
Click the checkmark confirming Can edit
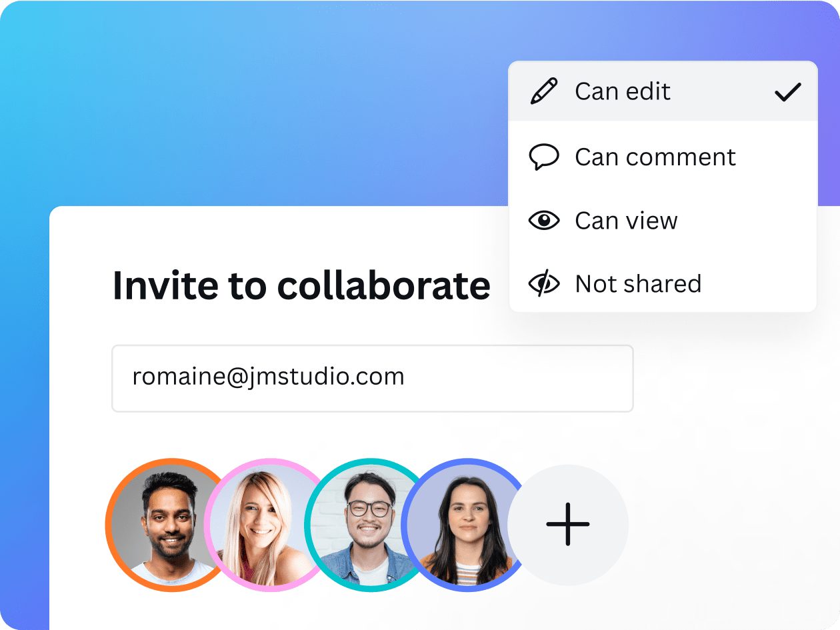[789, 91]
